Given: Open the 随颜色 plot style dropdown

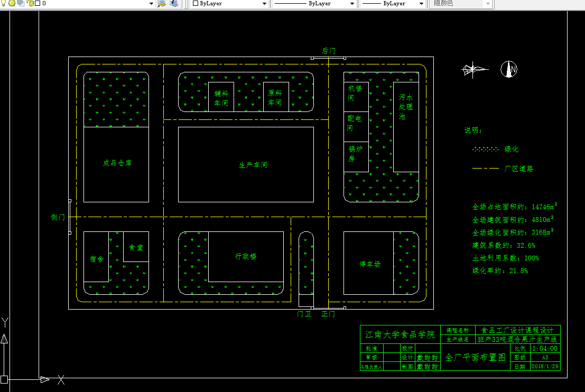Looking at the screenshot, I should click(x=488, y=4).
